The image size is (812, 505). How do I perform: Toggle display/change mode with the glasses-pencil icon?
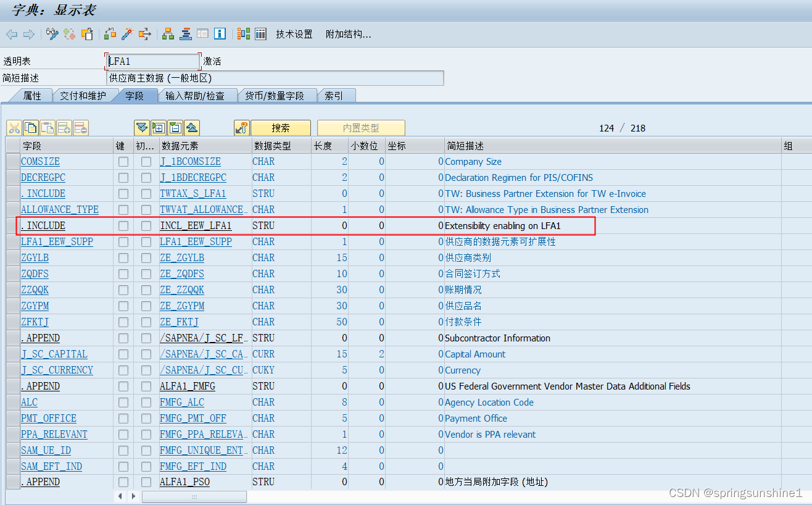pyautogui.click(x=52, y=34)
